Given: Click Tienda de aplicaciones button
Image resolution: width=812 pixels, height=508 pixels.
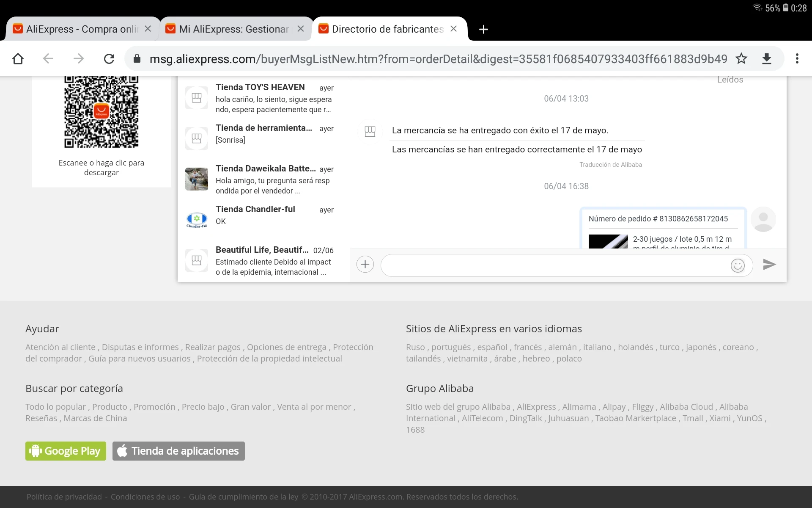Looking at the screenshot, I should pyautogui.click(x=178, y=451).
